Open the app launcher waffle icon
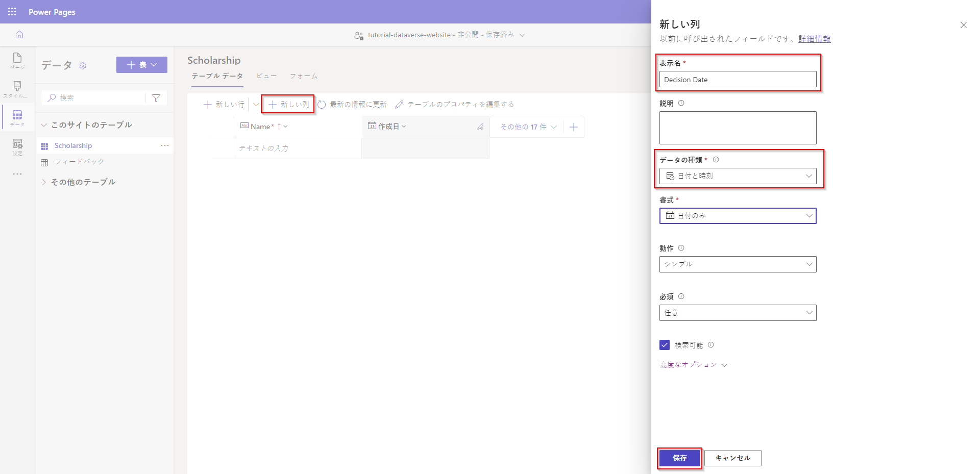 click(11, 11)
